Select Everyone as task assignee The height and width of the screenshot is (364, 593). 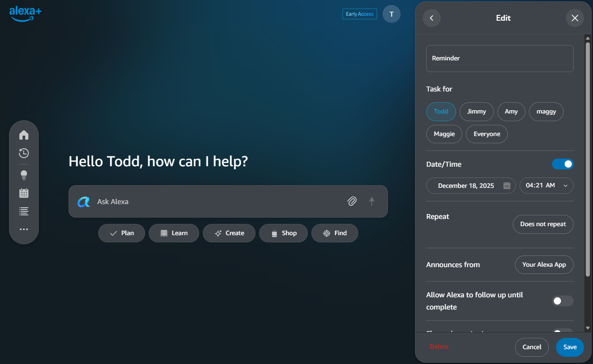[487, 134]
